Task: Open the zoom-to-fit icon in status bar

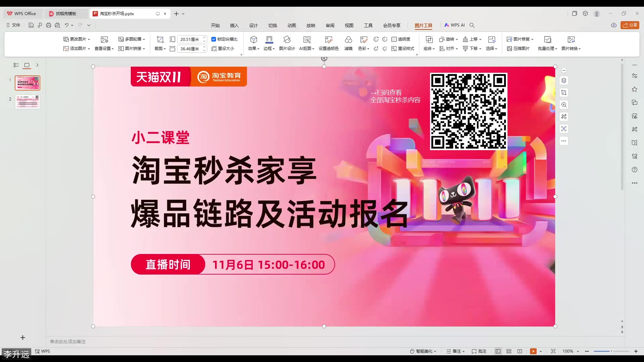Action: tap(553, 351)
